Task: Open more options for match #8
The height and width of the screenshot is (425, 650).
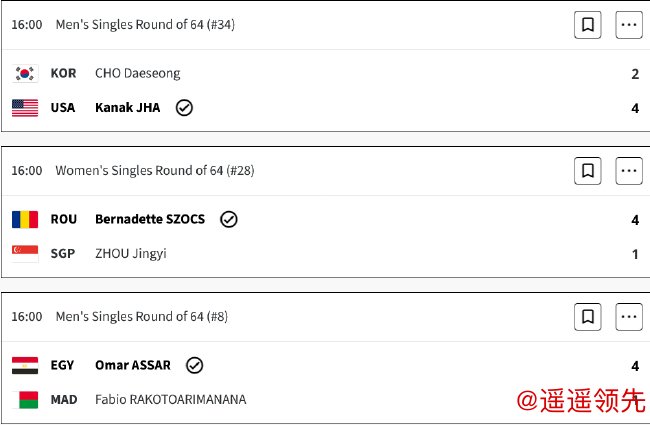Action: [629, 317]
